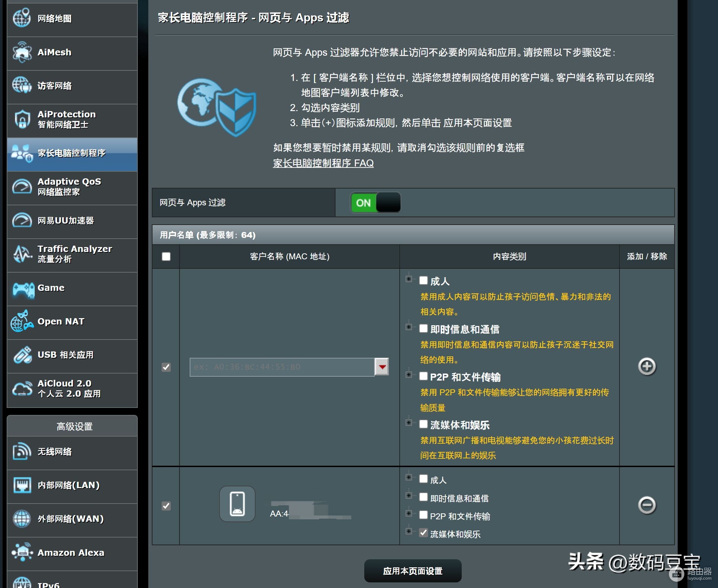This screenshot has width=718, height=588.
Task: Open the 内部网络(LAN) ethernet icon
Action: click(22, 485)
